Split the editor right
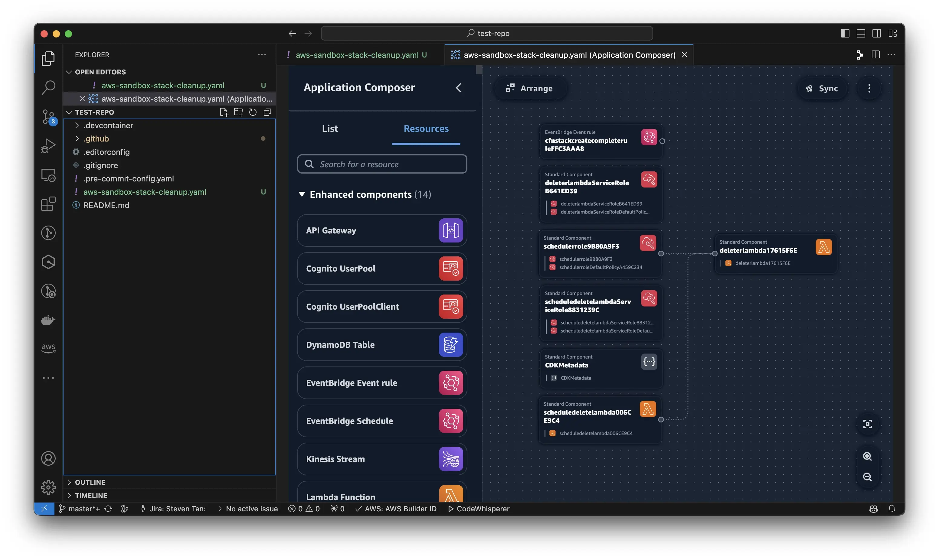This screenshot has height=560, width=939. (875, 55)
